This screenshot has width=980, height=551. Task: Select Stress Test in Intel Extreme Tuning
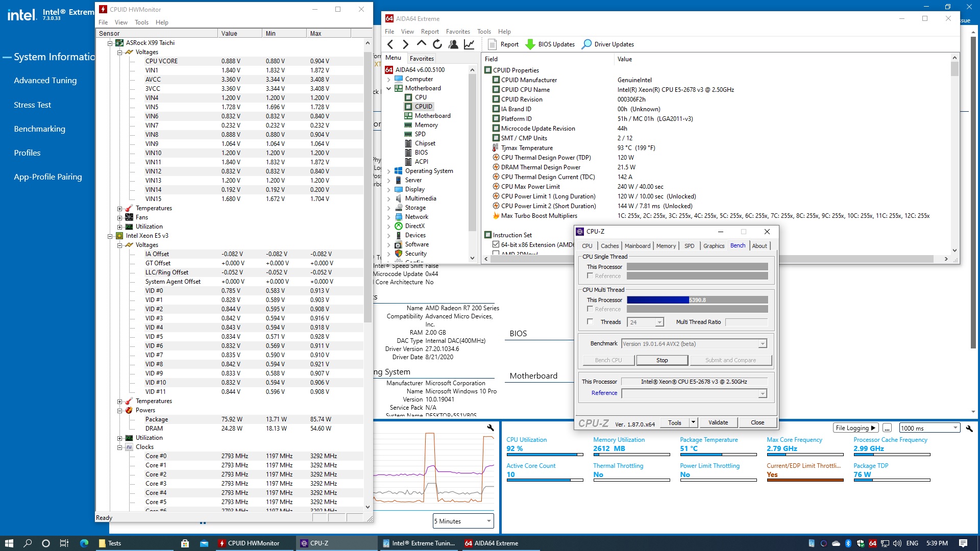(33, 105)
